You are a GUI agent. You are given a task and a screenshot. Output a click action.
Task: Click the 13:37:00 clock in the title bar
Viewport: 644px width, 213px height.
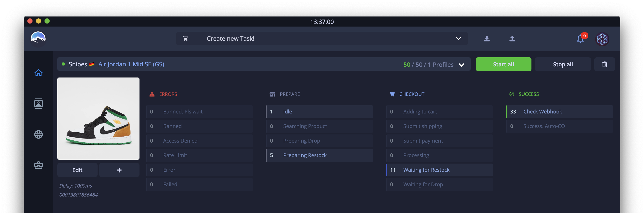pyautogui.click(x=322, y=22)
